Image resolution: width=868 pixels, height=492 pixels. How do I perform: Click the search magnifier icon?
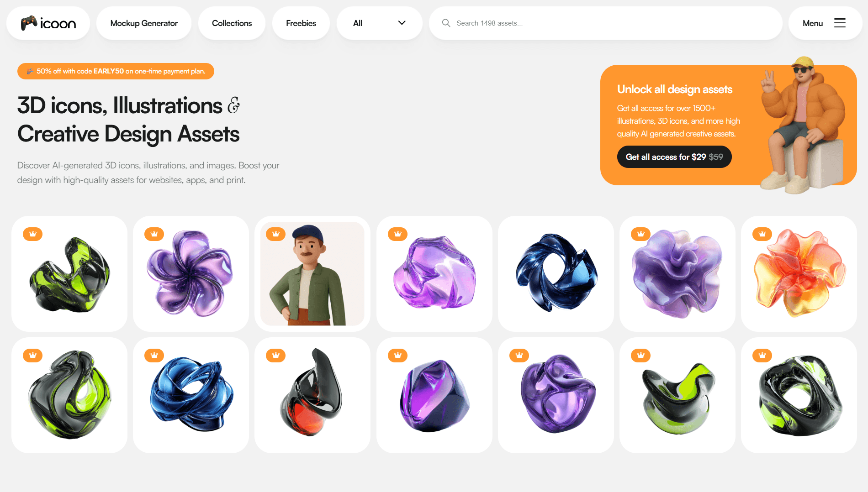click(446, 23)
